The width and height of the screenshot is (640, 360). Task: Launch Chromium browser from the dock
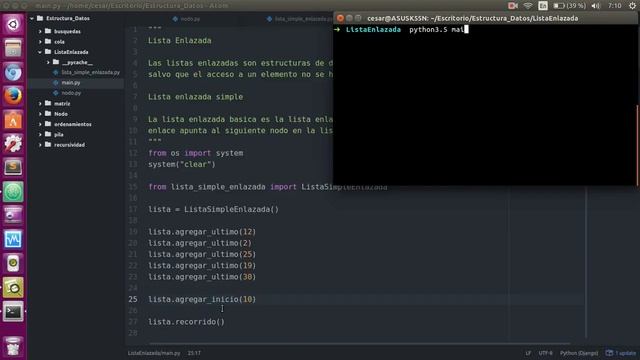coord(13,73)
